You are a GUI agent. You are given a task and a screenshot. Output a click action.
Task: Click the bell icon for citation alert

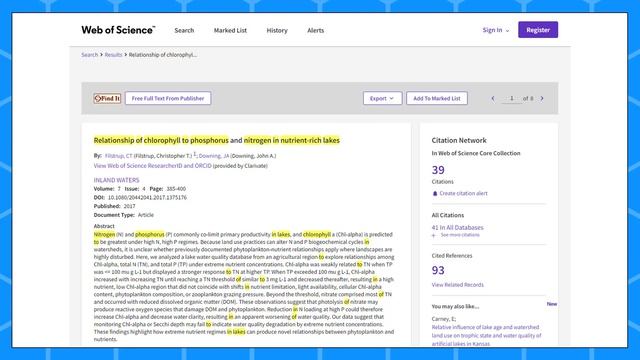pyautogui.click(x=435, y=193)
